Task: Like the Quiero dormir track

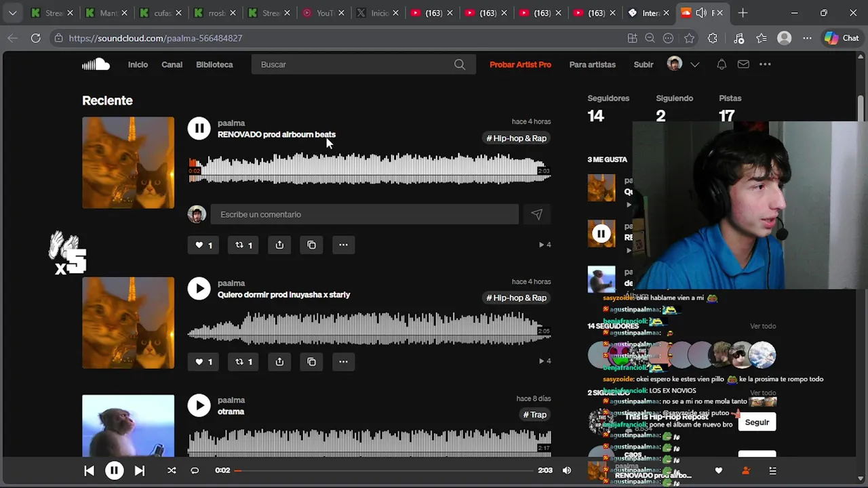Action: 204,361
